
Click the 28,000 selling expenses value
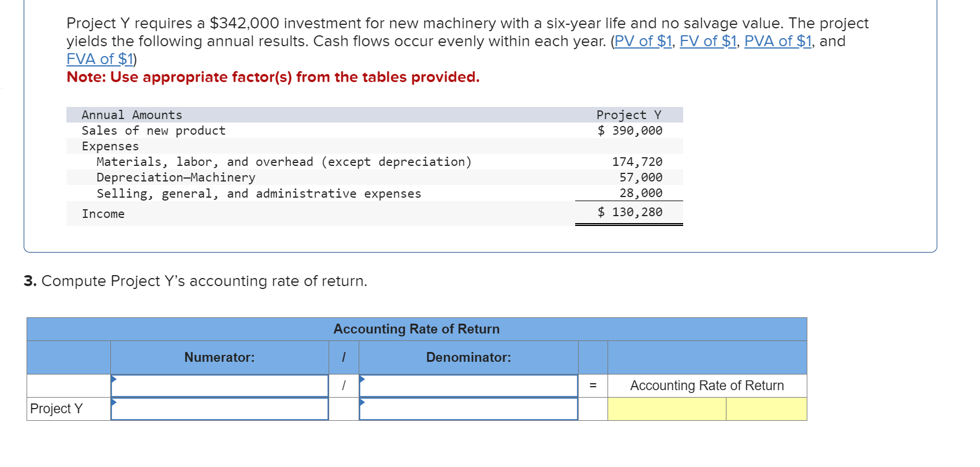click(x=641, y=193)
